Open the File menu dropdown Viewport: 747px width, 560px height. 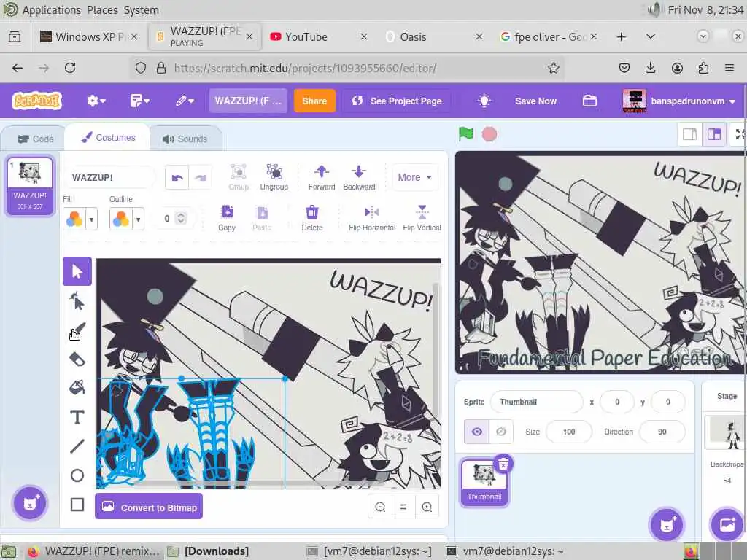[139, 101]
